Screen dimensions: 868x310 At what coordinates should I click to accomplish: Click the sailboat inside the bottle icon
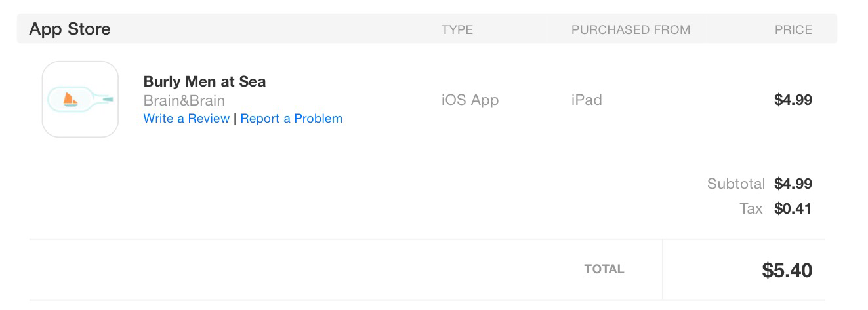point(70,100)
